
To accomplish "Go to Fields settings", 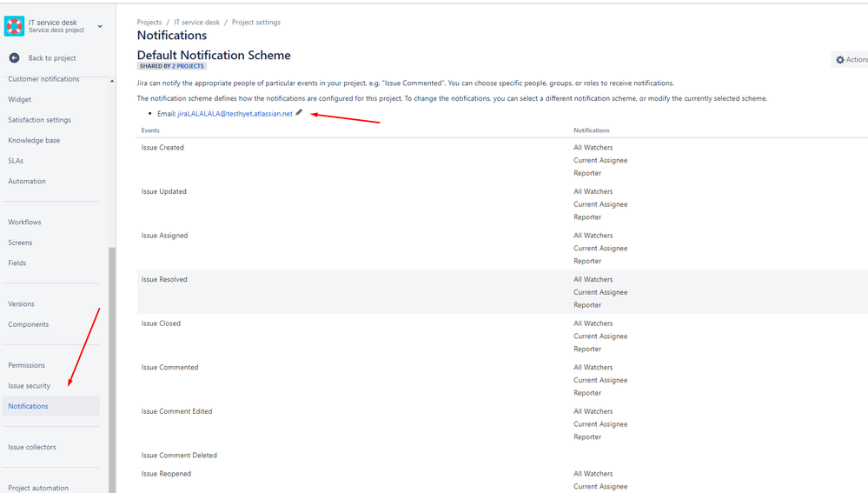I will click(17, 263).
